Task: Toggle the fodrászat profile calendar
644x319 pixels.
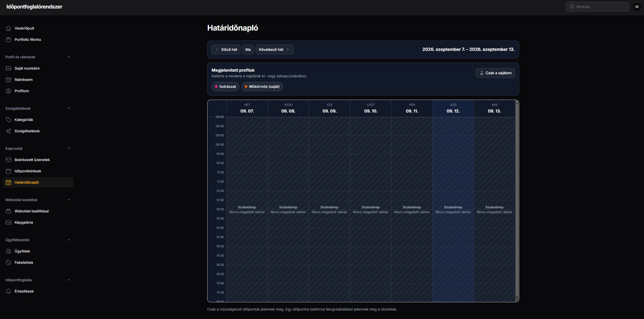Action: (225, 87)
